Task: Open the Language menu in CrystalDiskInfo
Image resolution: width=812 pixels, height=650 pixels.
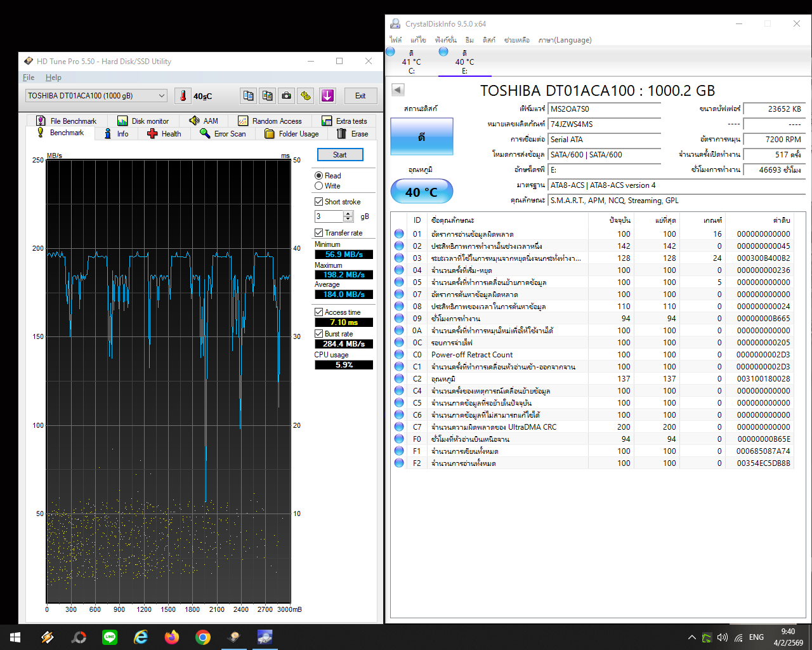Action: 565,40
